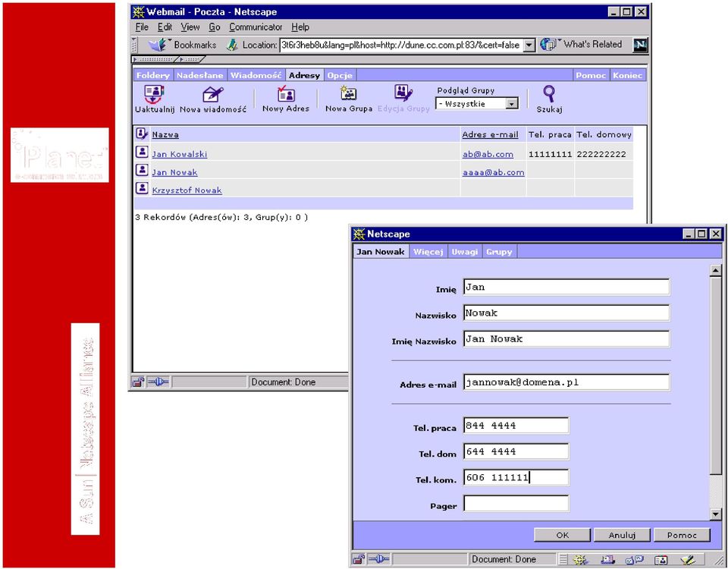Viewport: 728px width, 569px height.
Task: Click the contact icon beside Krzysztof Nowak
Action: point(142,189)
